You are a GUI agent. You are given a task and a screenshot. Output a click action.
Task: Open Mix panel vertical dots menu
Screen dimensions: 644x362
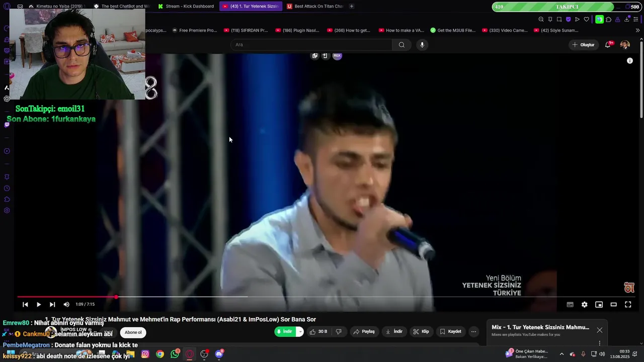pyautogui.click(x=599, y=343)
